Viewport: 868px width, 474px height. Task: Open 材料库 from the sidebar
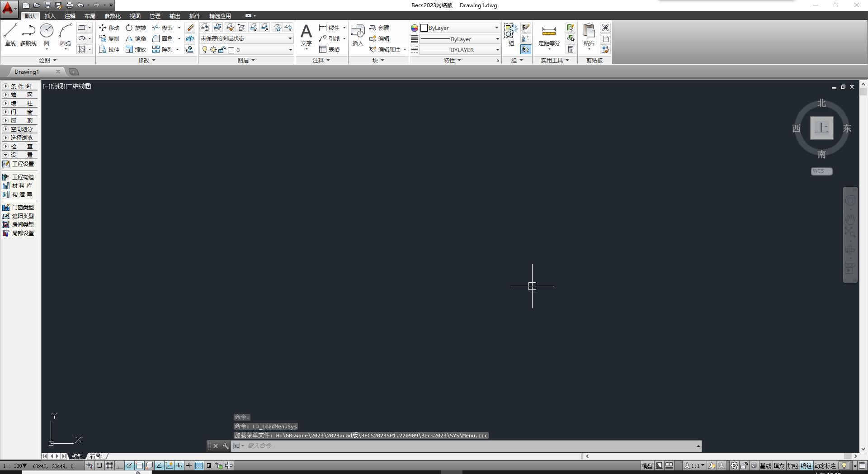click(22, 186)
